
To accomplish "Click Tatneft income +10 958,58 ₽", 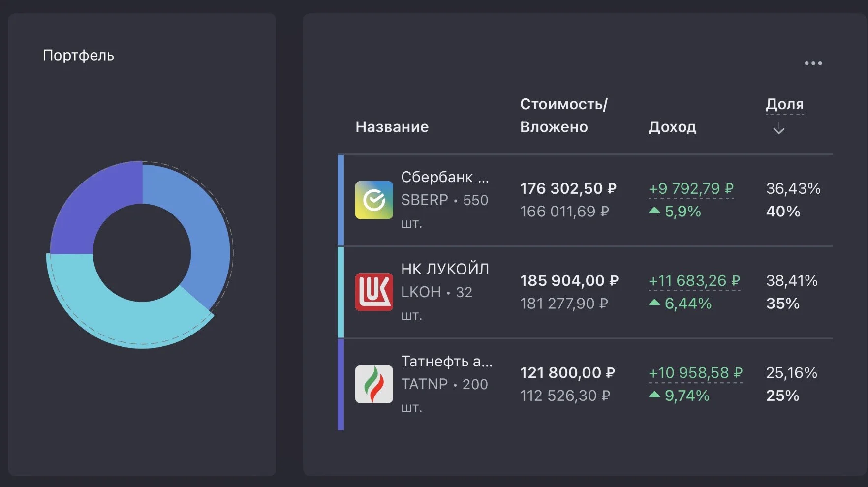I will click(x=695, y=372).
